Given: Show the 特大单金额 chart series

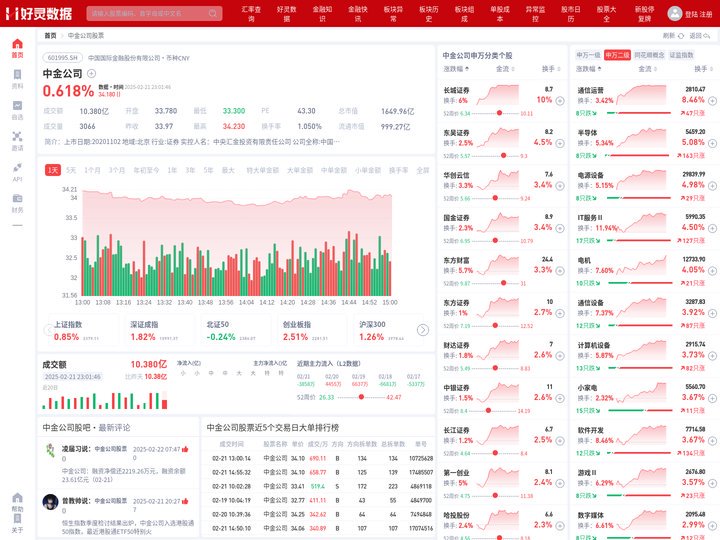Looking at the screenshot, I should coord(263,170).
